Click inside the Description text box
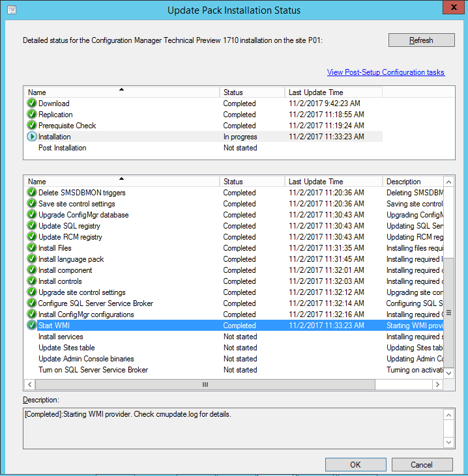 [233, 428]
